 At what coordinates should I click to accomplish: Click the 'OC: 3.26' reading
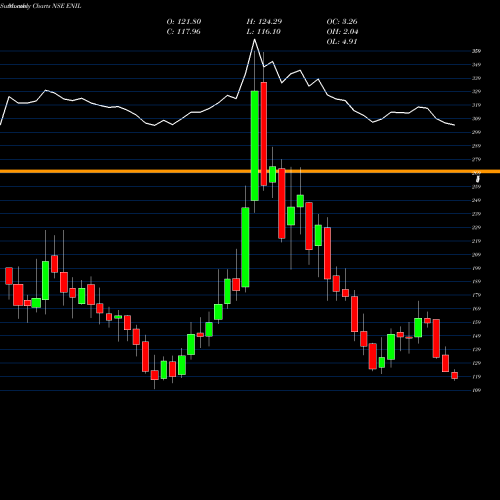342,22
